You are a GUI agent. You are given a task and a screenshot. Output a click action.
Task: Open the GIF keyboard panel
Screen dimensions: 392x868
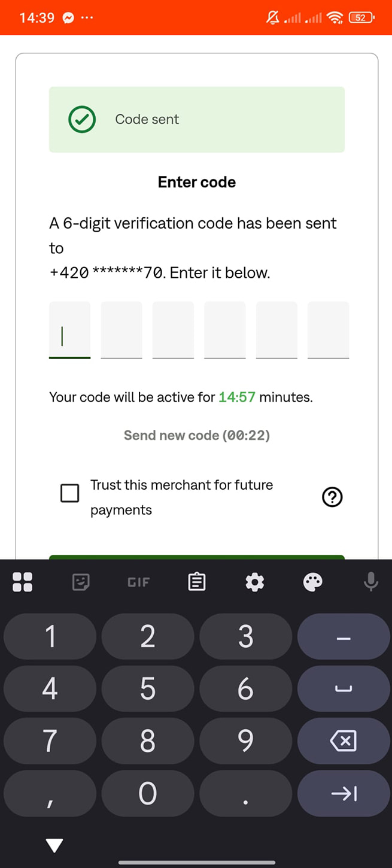(138, 582)
